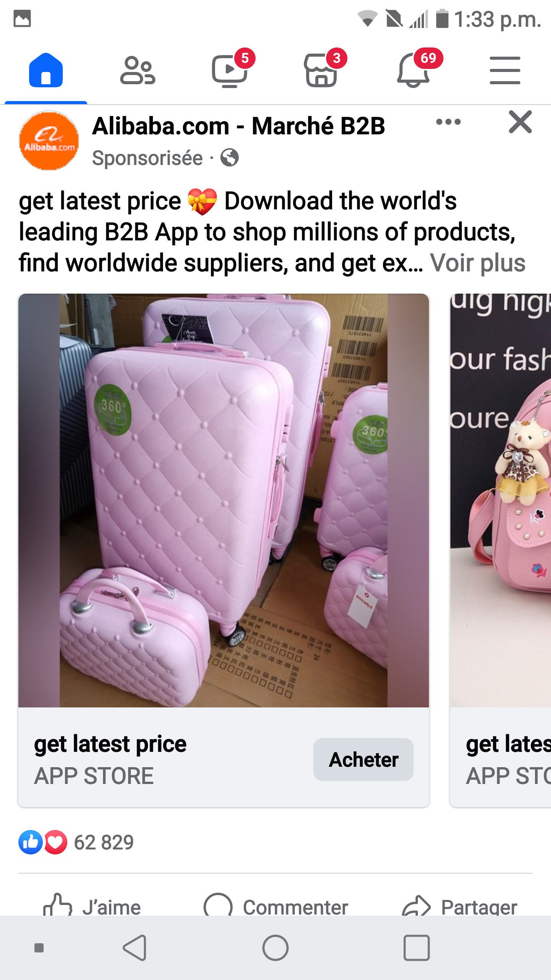Open the Home feed tab
The width and height of the screenshot is (551, 980).
[x=46, y=70]
